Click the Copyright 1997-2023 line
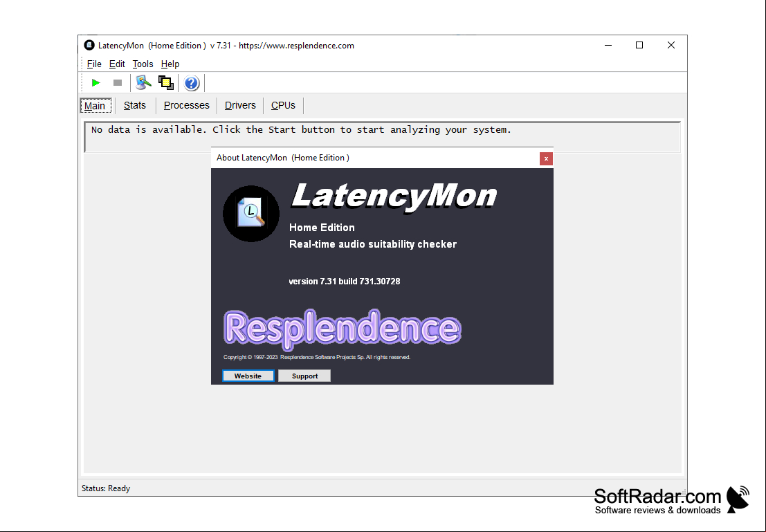Viewport: 766px width, 532px height. coord(316,357)
